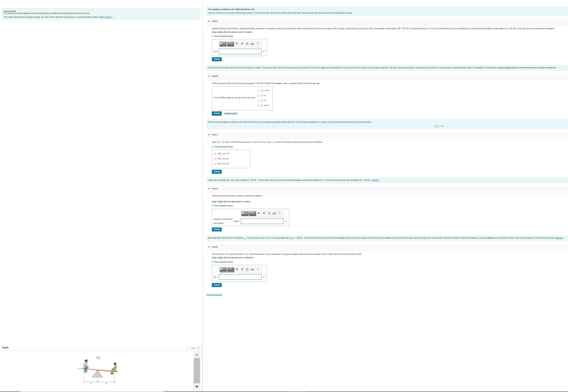
Task: Open keyboard shortcuts icon in the Part A toolbar
Action: (x=252, y=44)
